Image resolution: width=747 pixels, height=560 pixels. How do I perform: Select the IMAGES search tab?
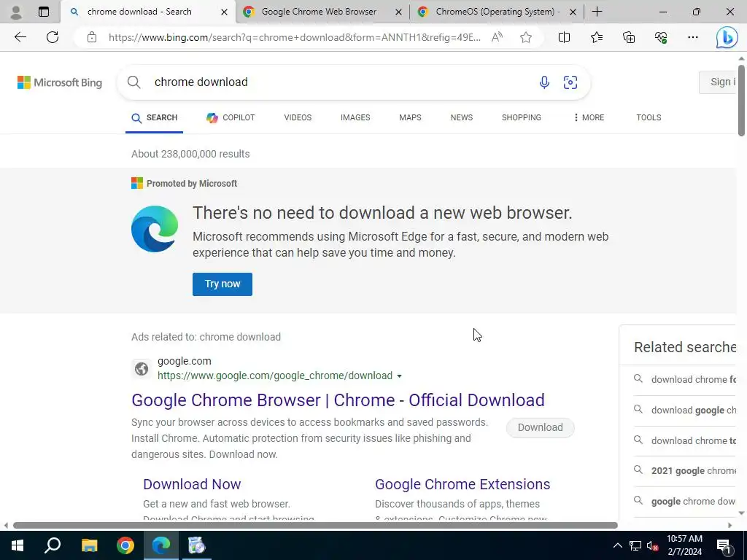click(x=355, y=117)
